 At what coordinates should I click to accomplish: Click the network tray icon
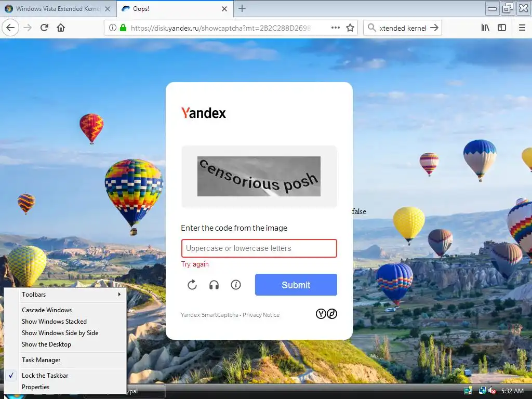482,391
